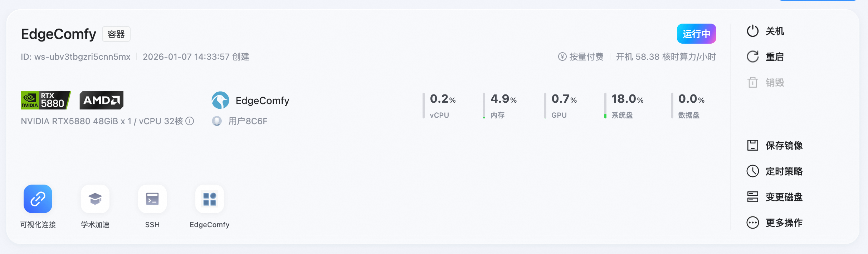This screenshot has height=254, width=868.
Task: Launch the EdgeComfy app icon
Action: click(210, 199)
